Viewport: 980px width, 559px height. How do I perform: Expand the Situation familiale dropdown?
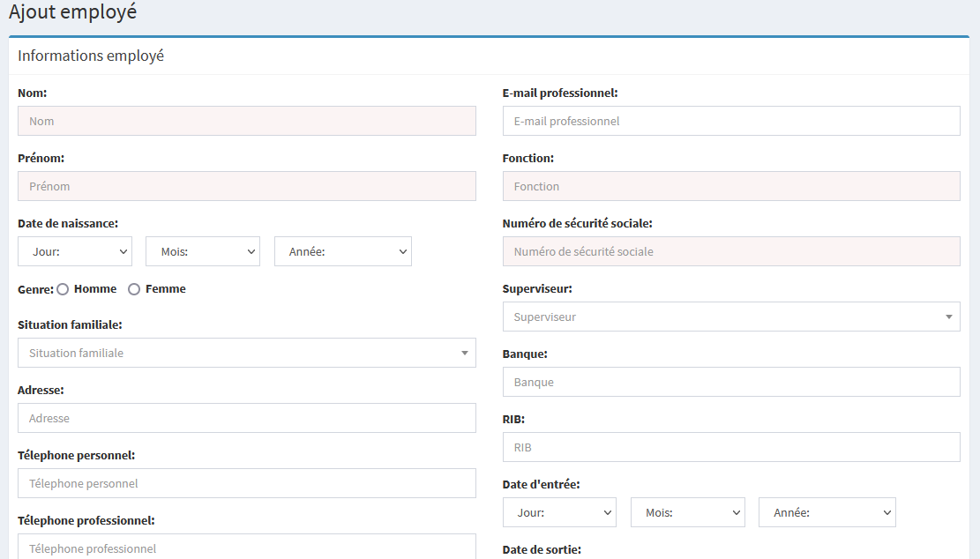[x=246, y=353]
